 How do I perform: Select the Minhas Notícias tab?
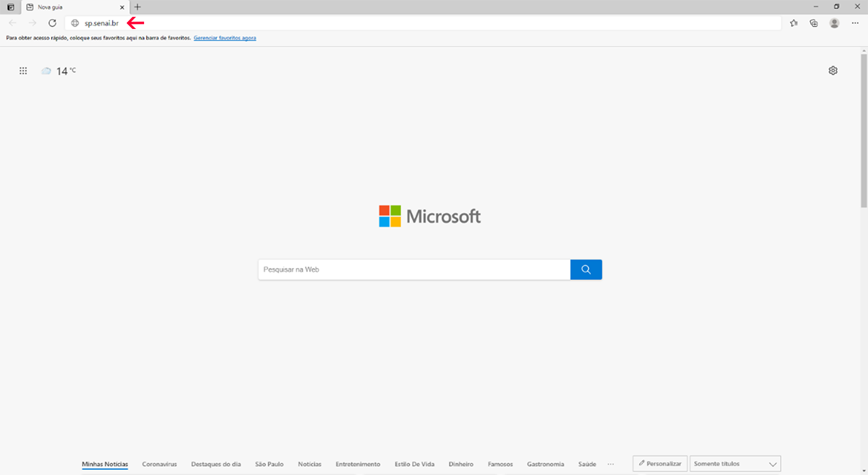(x=105, y=464)
